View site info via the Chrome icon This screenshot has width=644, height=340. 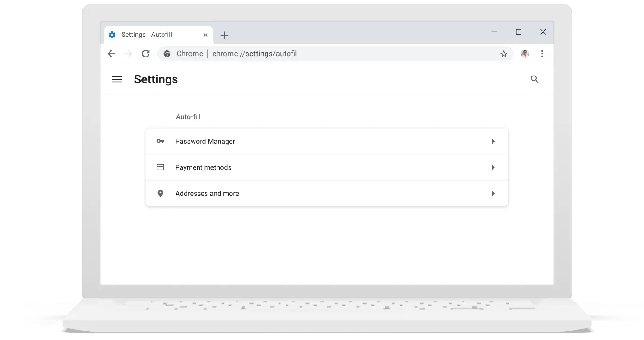tap(167, 54)
